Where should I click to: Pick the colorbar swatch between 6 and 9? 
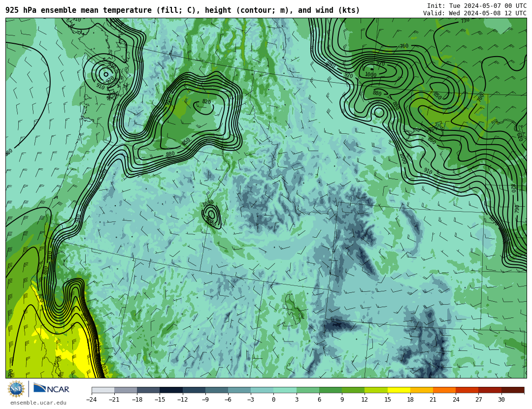(x=331, y=390)
